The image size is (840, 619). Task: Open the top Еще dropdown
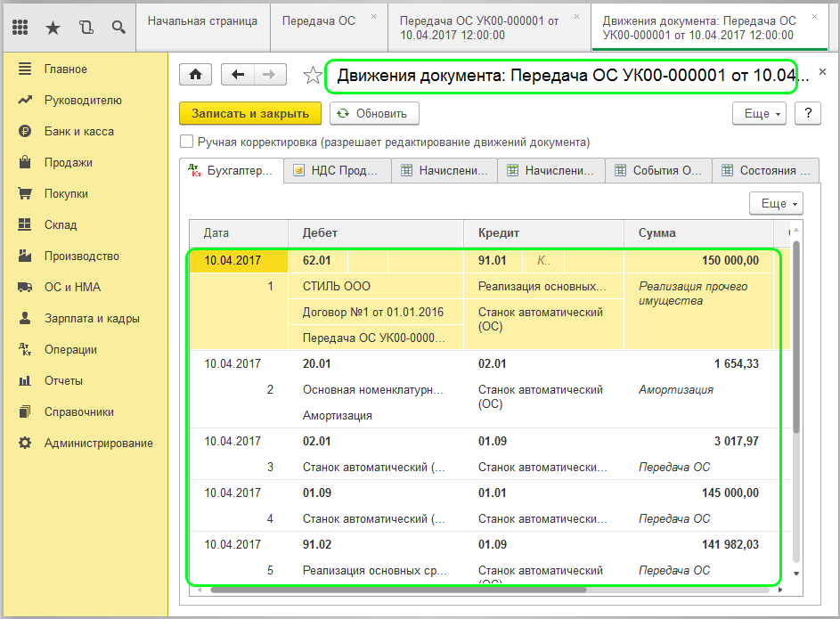[759, 113]
